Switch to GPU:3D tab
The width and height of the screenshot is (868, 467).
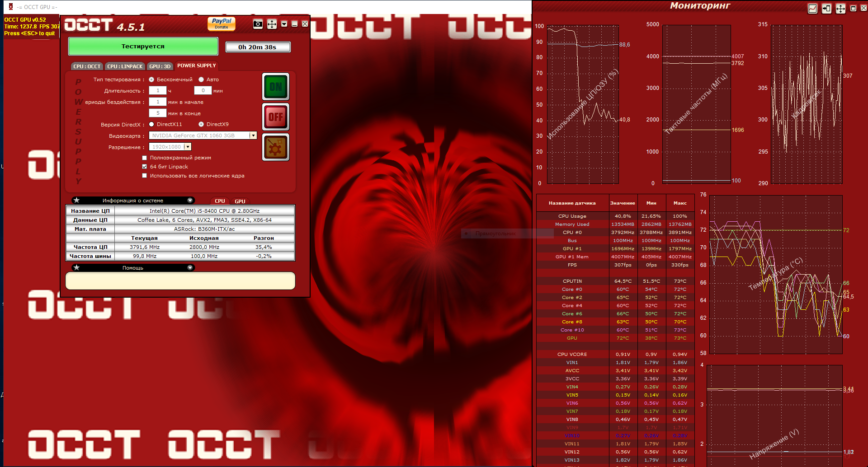[160, 66]
